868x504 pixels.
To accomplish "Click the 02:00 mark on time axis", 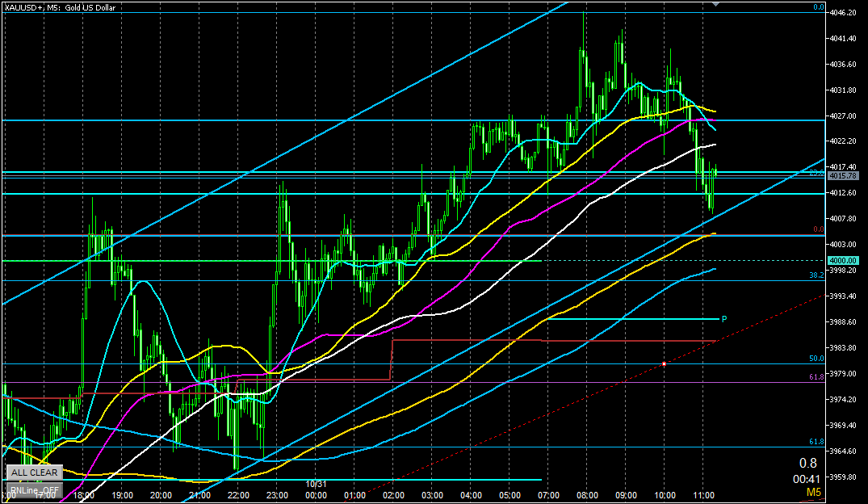I will coord(393,495).
